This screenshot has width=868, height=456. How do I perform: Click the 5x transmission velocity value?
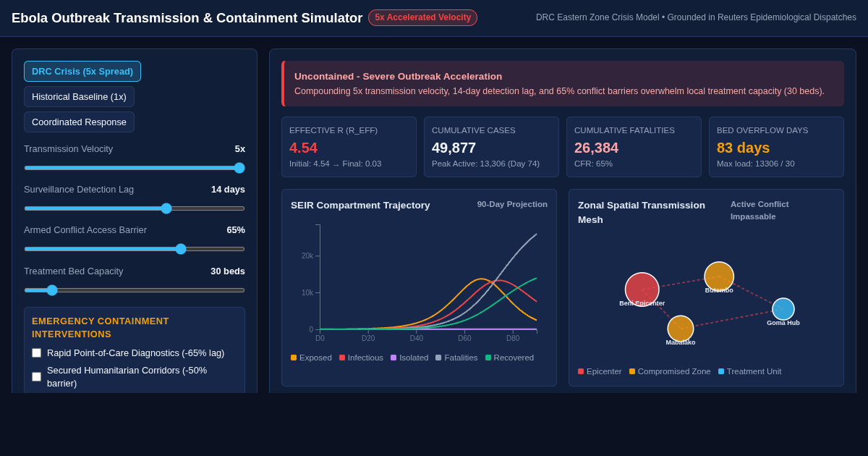pyautogui.click(x=240, y=149)
